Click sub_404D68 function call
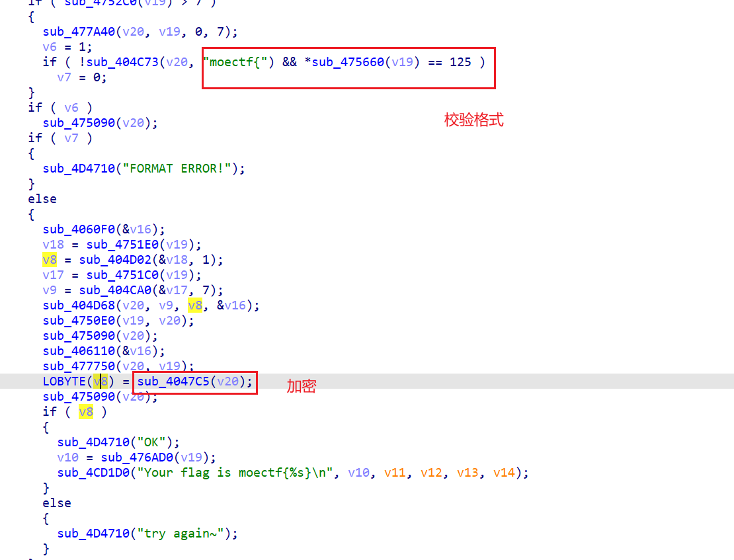Image resolution: width=734 pixels, height=560 pixels. 79,305
